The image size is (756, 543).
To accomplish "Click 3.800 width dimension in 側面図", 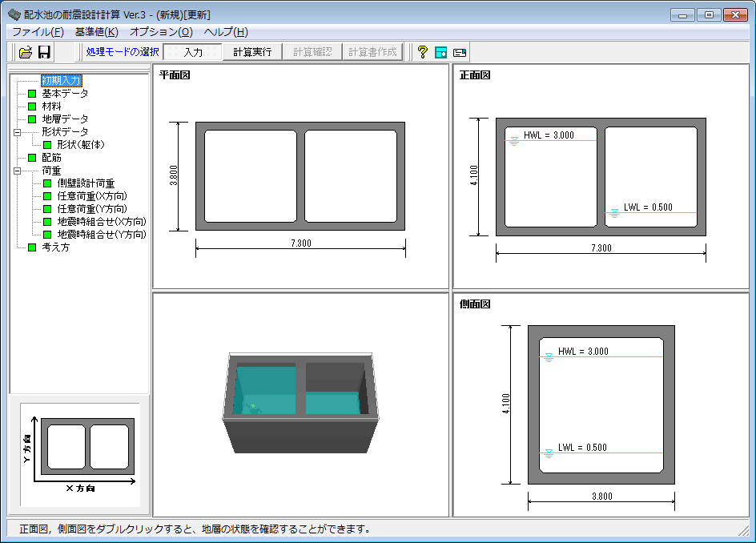I will (x=602, y=497).
